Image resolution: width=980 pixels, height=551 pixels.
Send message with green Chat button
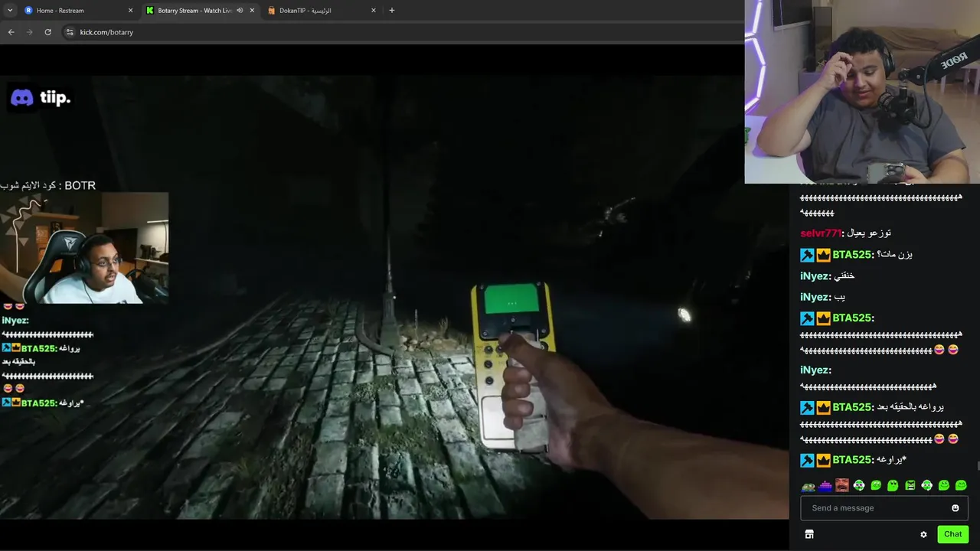[952, 534]
